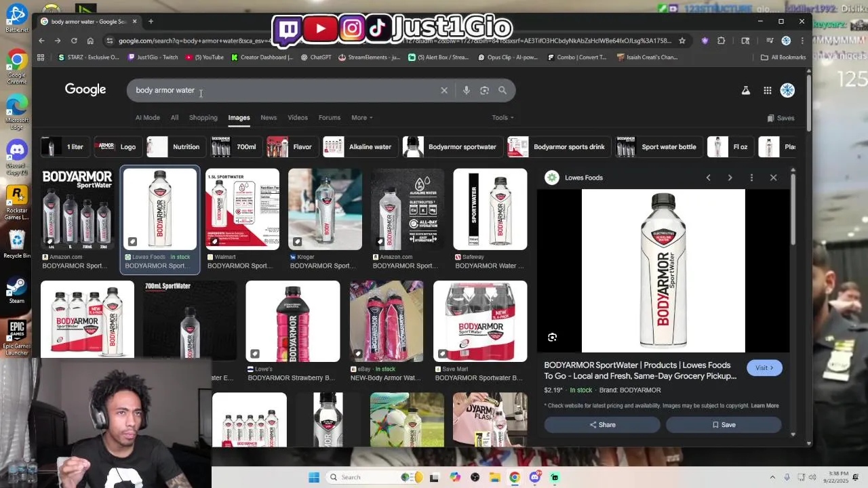
Task: Click the Visit button in preview
Action: pos(764,368)
